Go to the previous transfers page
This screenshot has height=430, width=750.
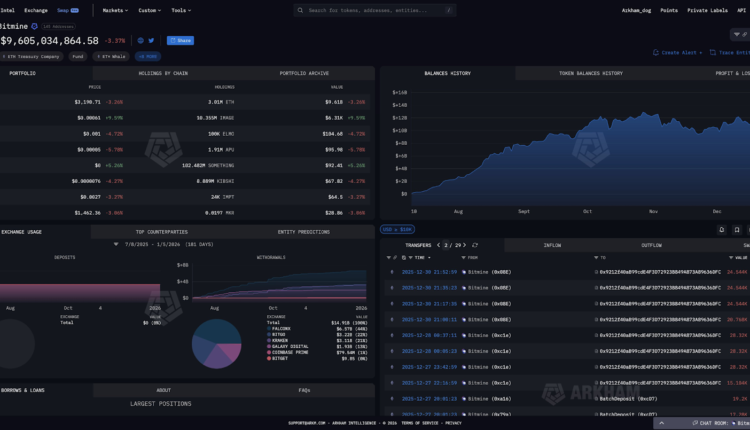tap(440, 243)
